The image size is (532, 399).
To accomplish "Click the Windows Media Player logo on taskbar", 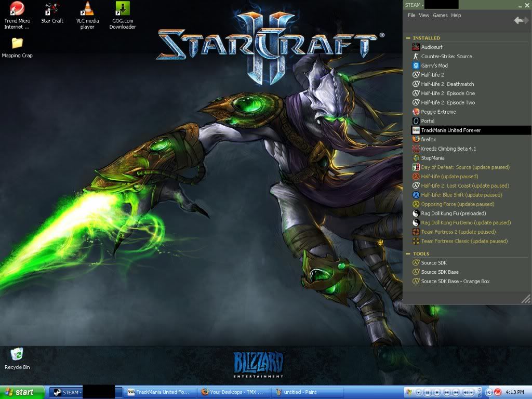I will pos(409,392).
